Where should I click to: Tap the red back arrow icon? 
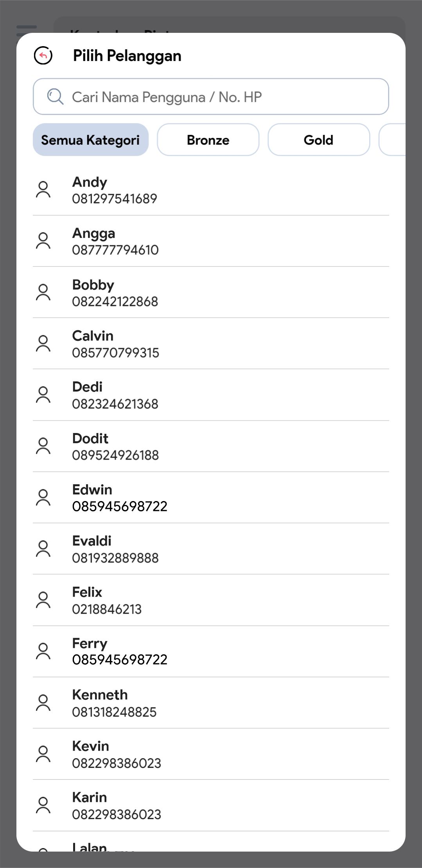point(43,56)
